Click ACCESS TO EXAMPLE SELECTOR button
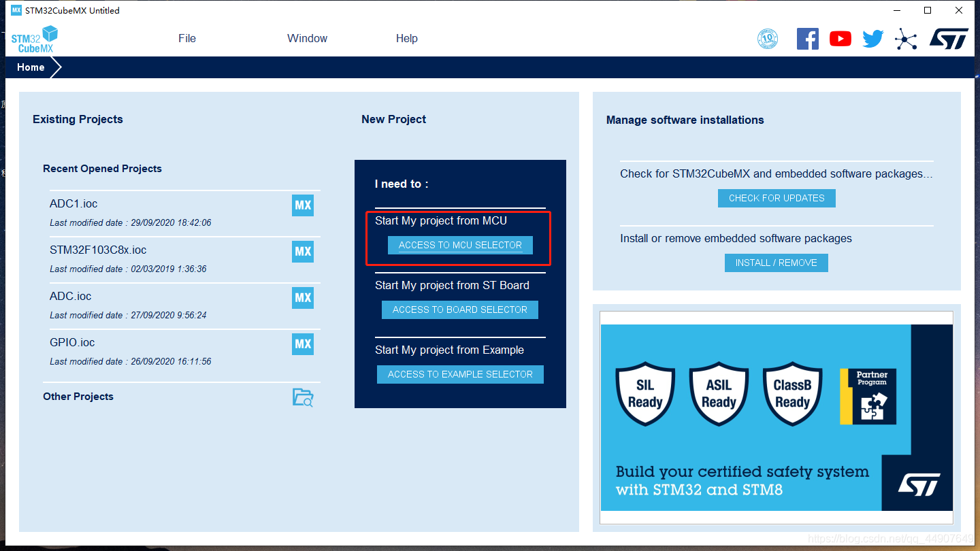The width and height of the screenshot is (980, 551). pyautogui.click(x=460, y=374)
